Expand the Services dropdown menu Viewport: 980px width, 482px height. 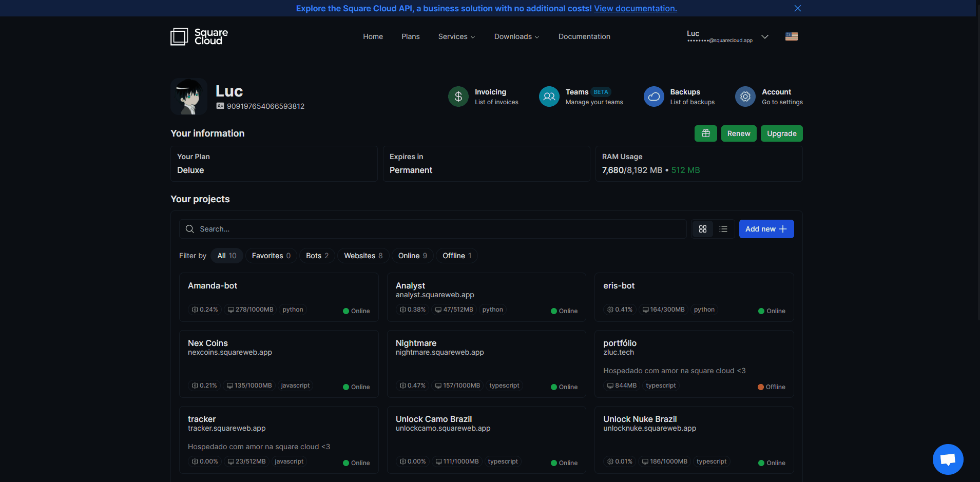(x=456, y=36)
